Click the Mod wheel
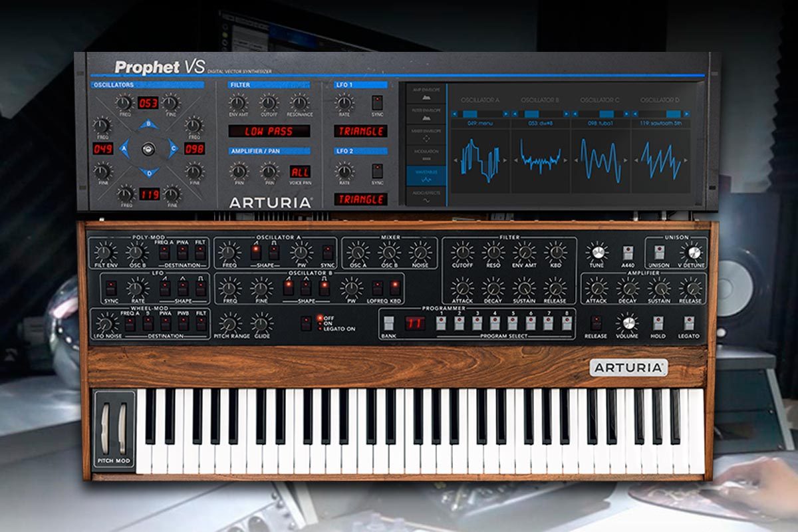The height and width of the screenshot is (532, 798). (123, 428)
